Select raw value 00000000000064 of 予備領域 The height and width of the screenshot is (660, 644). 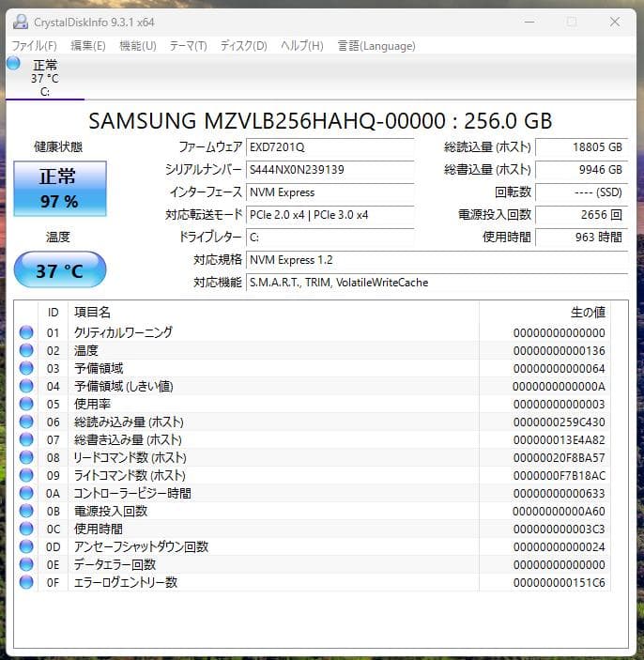click(559, 369)
